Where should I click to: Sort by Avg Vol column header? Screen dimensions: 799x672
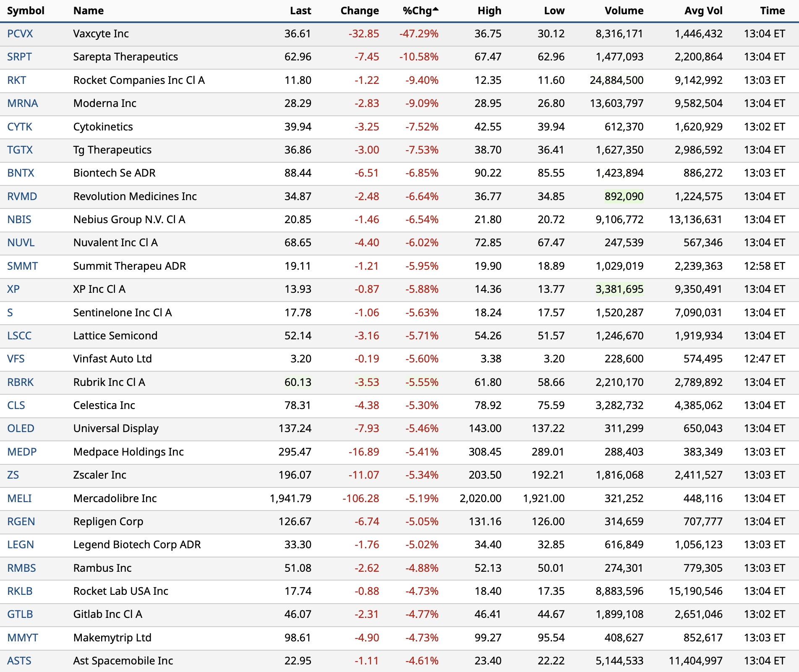coord(703,11)
